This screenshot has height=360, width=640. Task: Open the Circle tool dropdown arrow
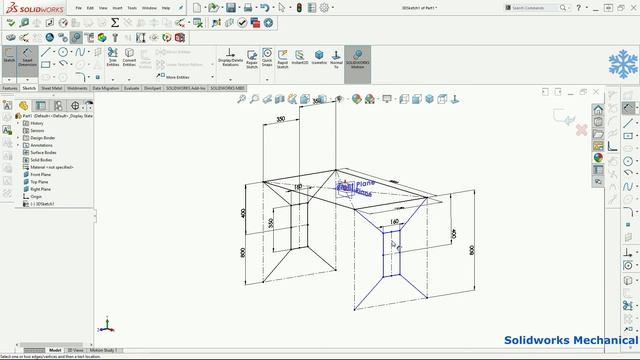coord(71,52)
